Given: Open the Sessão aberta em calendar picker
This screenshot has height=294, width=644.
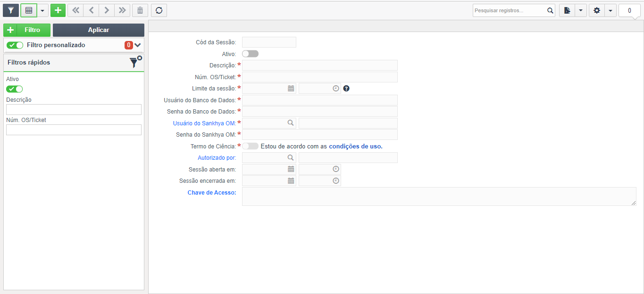Looking at the screenshot, I should (x=291, y=169).
